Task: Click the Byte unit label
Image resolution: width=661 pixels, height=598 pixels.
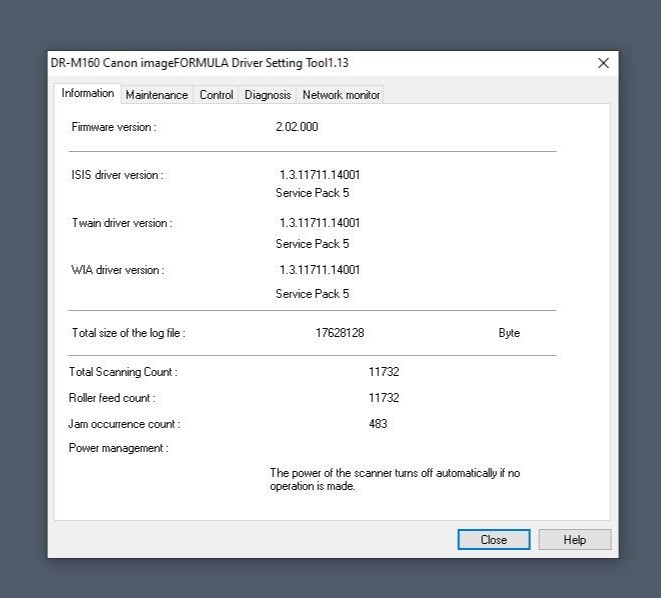Action: point(509,333)
